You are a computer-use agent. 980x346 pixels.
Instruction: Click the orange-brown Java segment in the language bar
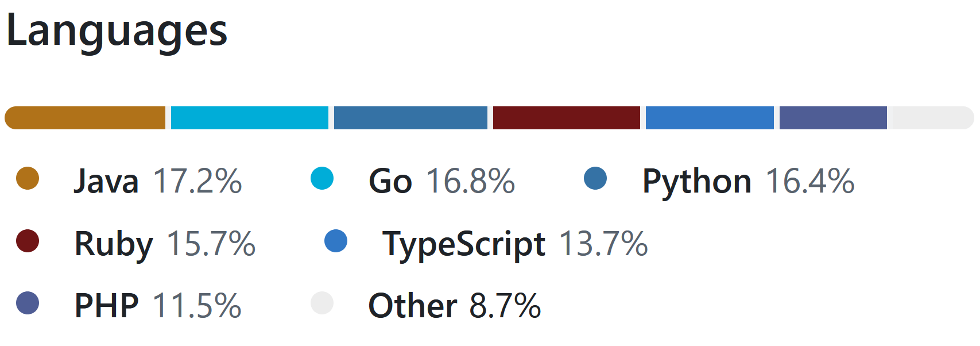tap(86, 118)
